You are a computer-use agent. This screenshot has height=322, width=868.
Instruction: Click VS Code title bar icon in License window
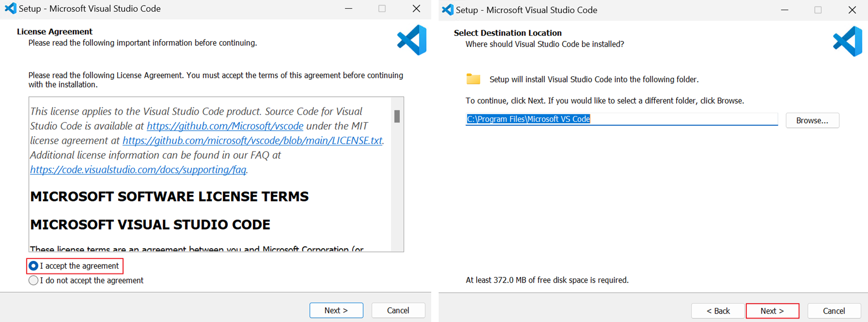point(10,8)
